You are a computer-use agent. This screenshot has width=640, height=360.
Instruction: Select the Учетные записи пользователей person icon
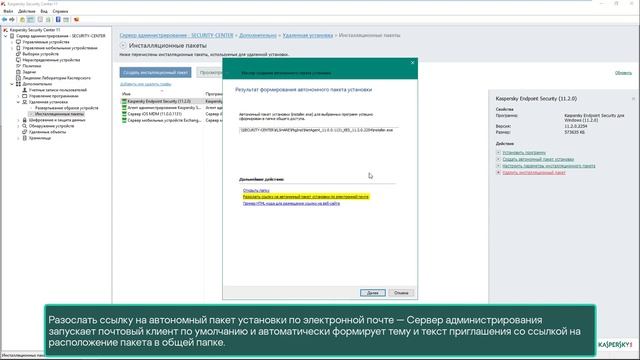pyautogui.click(x=24, y=90)
